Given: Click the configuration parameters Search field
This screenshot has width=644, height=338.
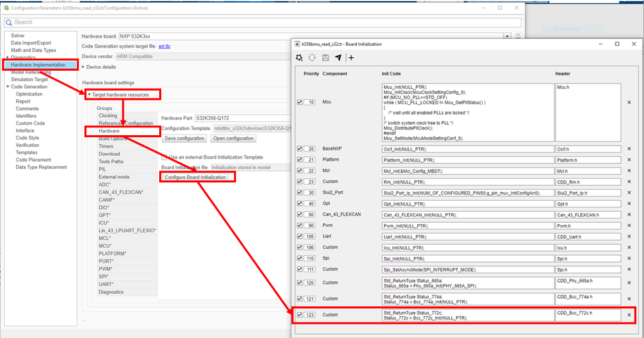Looking at the screenshot, I should (x=263, y=23).
